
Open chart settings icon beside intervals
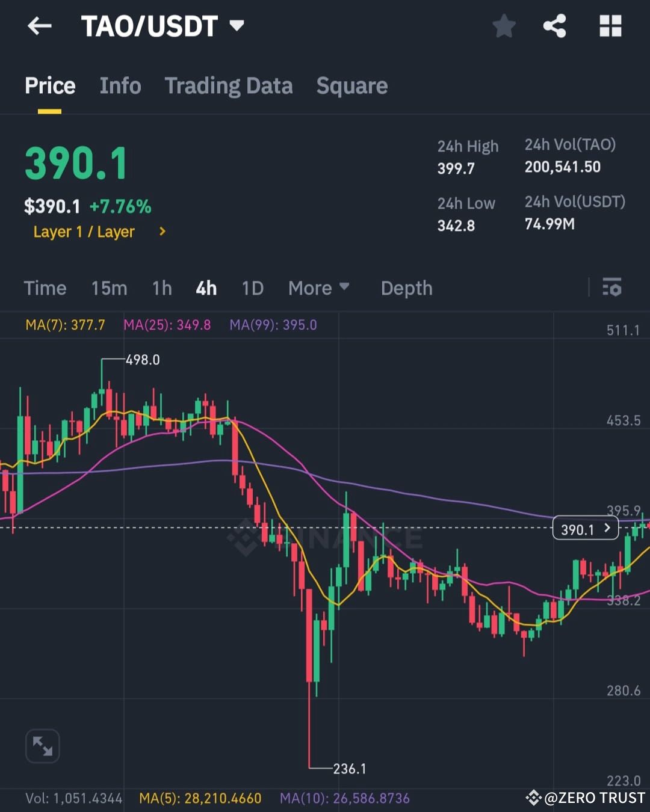click(611, 288)
